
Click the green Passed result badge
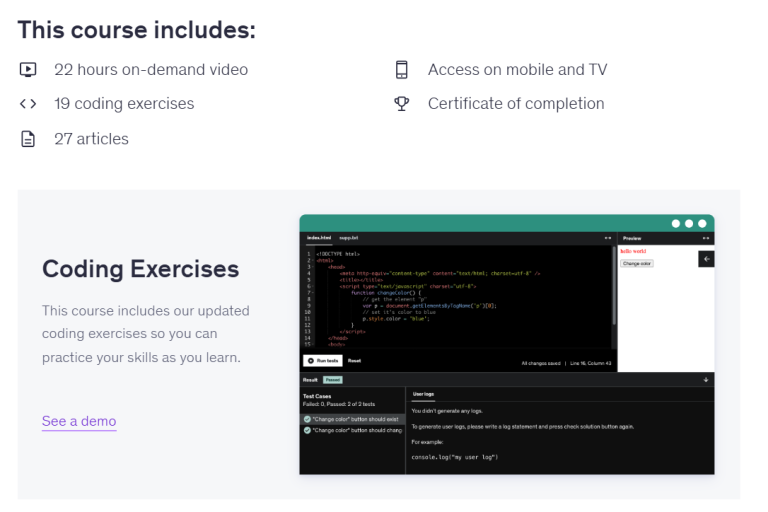332,380
